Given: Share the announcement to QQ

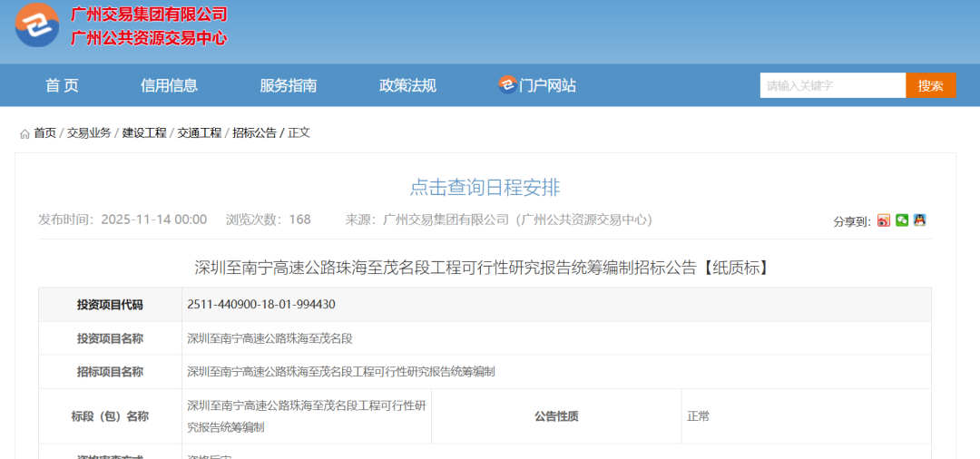Looking at the screenshot, I should (919, 220).
